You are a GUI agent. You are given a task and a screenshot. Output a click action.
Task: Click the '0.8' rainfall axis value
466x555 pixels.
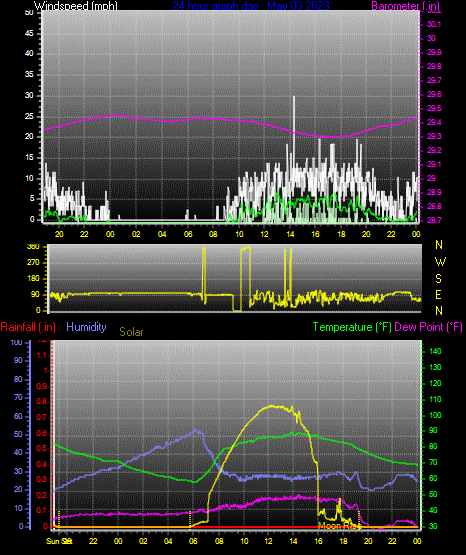click(42, 401)
